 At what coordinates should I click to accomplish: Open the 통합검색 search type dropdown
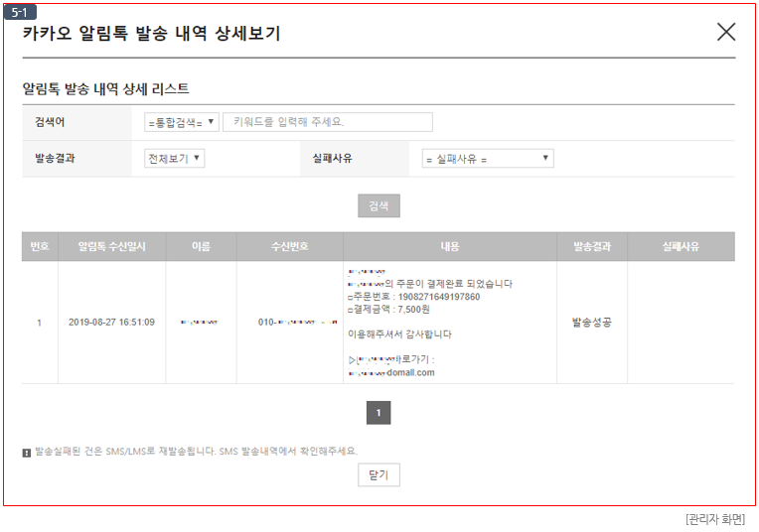point(182,122)
